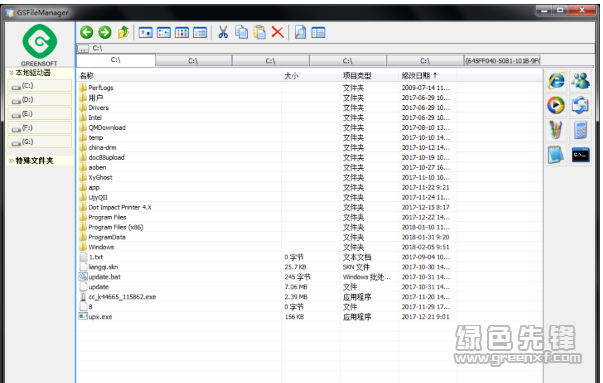The width and height of the screenshot is (603, 383).
Task: Go forward with the green right arrow
Action: 105,32
